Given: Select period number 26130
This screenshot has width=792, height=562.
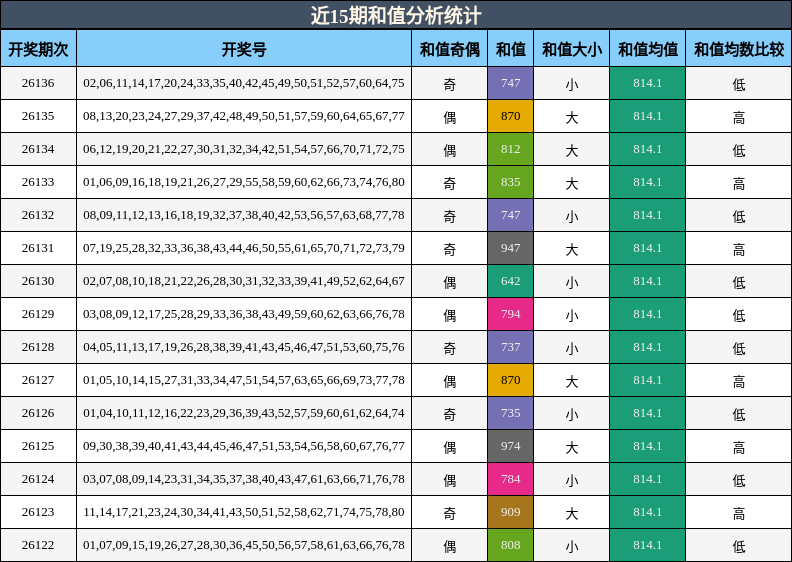Looking at the screenshot, I should pyautogui.click(x=38, y=281).
